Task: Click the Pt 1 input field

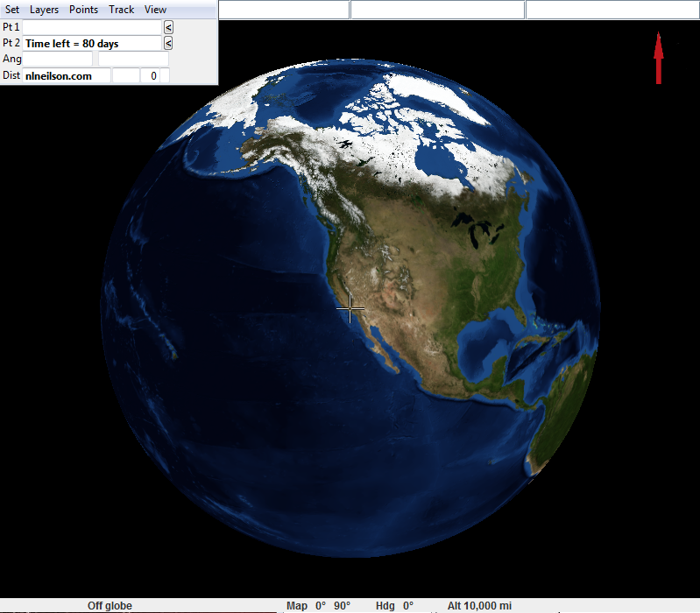Action: coord(92,27)
